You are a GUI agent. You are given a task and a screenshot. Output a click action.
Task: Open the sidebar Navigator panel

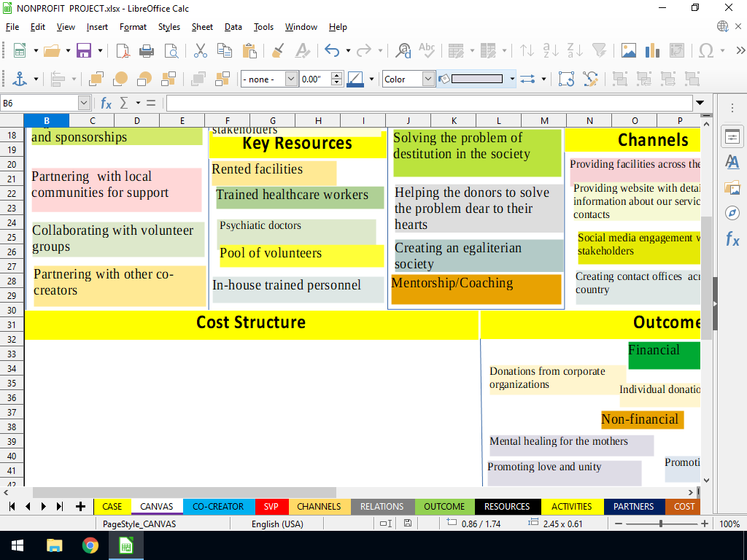click(x=732, y=213)
